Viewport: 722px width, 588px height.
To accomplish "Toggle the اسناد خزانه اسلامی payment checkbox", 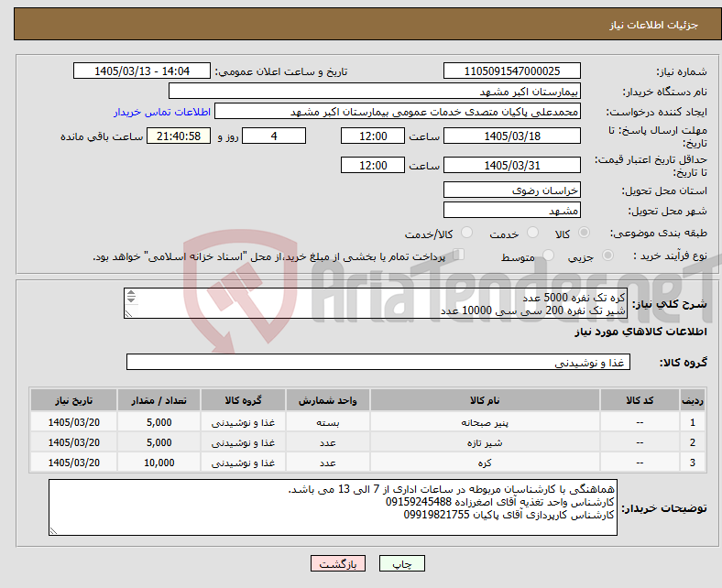I will pos(459,255).
